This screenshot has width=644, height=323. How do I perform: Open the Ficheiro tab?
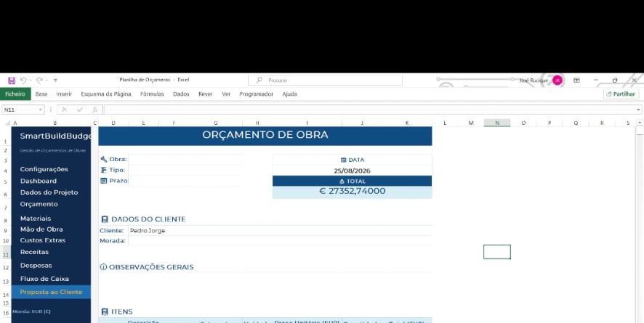tap(15, 94)
